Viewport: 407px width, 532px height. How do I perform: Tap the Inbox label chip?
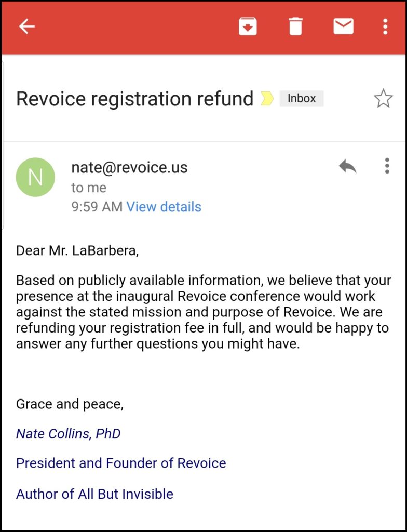click(x=301, y=98)
